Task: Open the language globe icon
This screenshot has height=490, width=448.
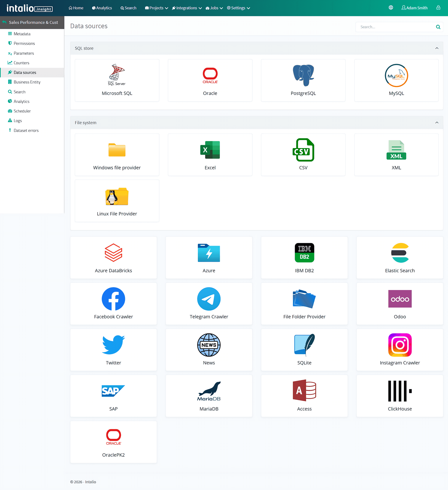Action: coord(391,7)
